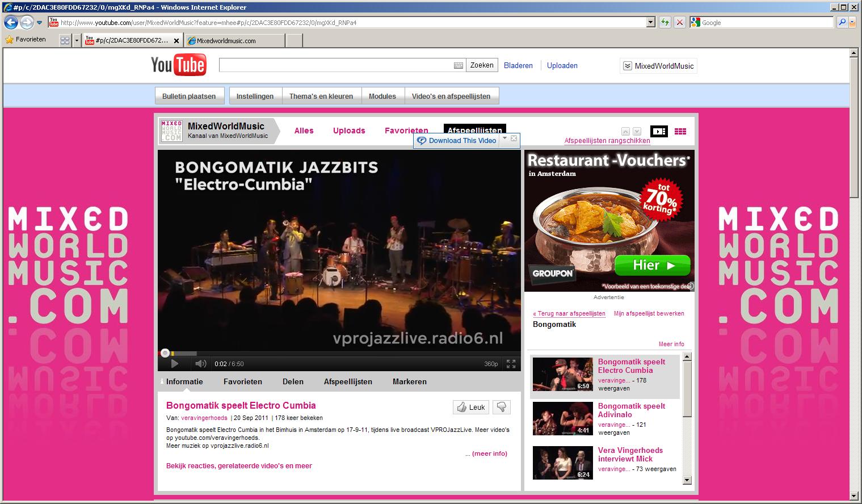Open the tab list dropdown arrow
Viewport: 862px width, 504px height.
coord(77,40)
